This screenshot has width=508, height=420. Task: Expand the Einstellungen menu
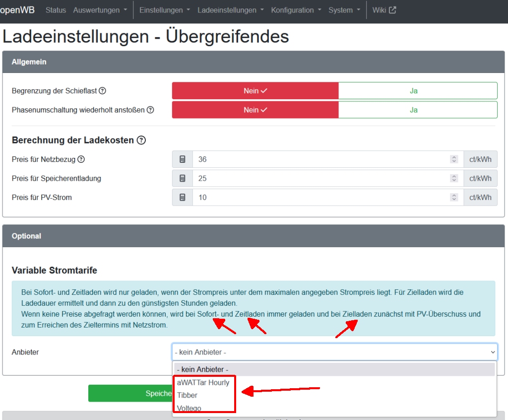(x=165, y=10)
